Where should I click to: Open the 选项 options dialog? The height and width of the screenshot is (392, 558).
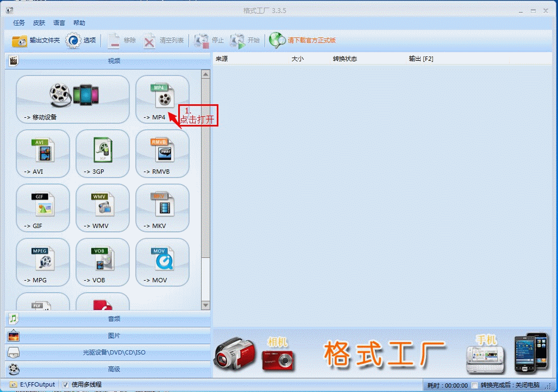pyautogui.click(x=80, y=40)
